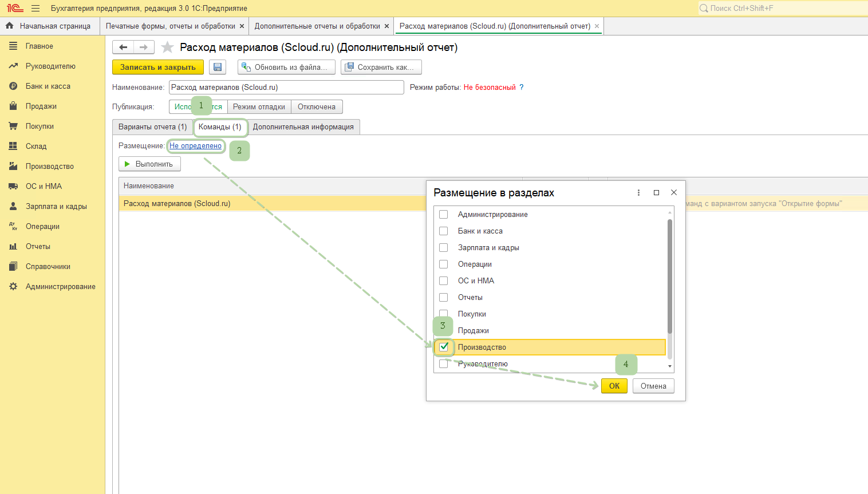
Task: Open the dialog's three-dot more menu
Action: [x=638, y=192]
